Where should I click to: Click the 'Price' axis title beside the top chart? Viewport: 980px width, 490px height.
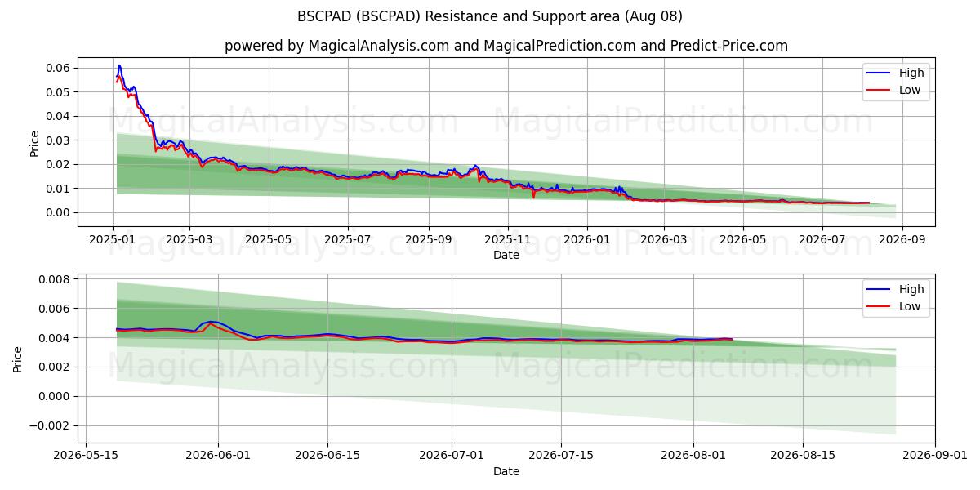[x=34, y=142]
